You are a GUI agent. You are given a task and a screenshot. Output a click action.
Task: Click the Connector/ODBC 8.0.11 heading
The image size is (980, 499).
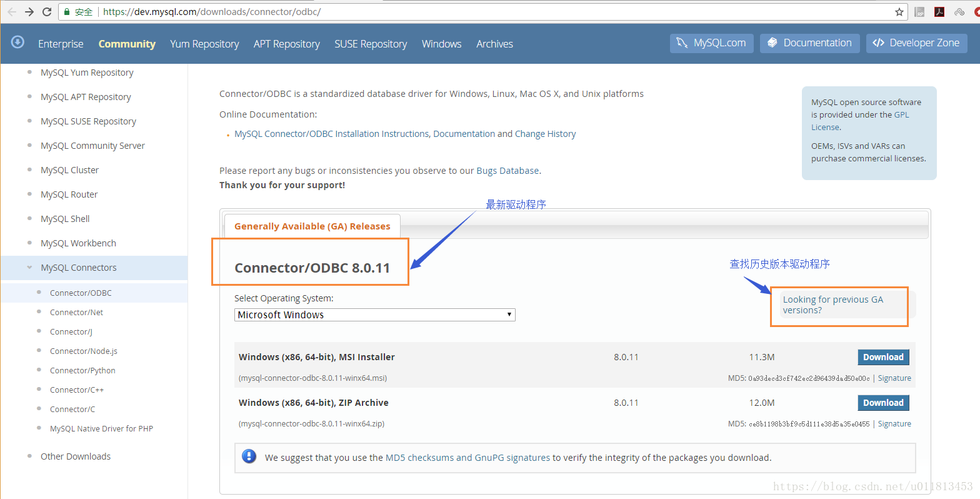[312, 268]
